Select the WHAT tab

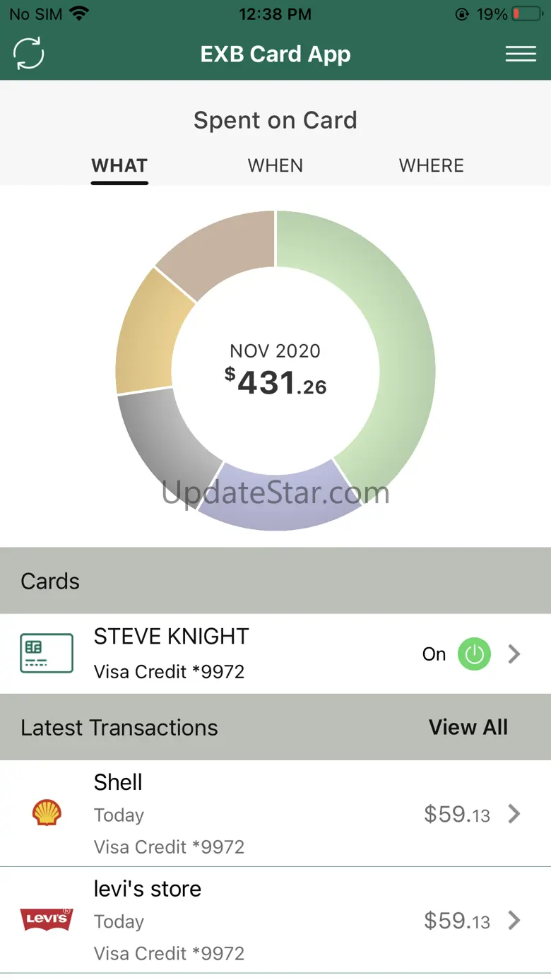(119, 165)
